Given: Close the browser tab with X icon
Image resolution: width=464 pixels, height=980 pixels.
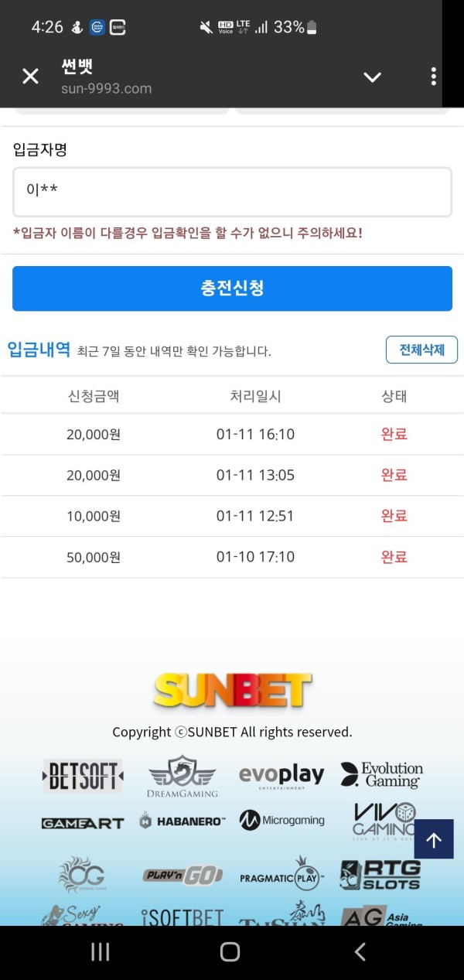Looking at the screenshot, I should [30, 76].
